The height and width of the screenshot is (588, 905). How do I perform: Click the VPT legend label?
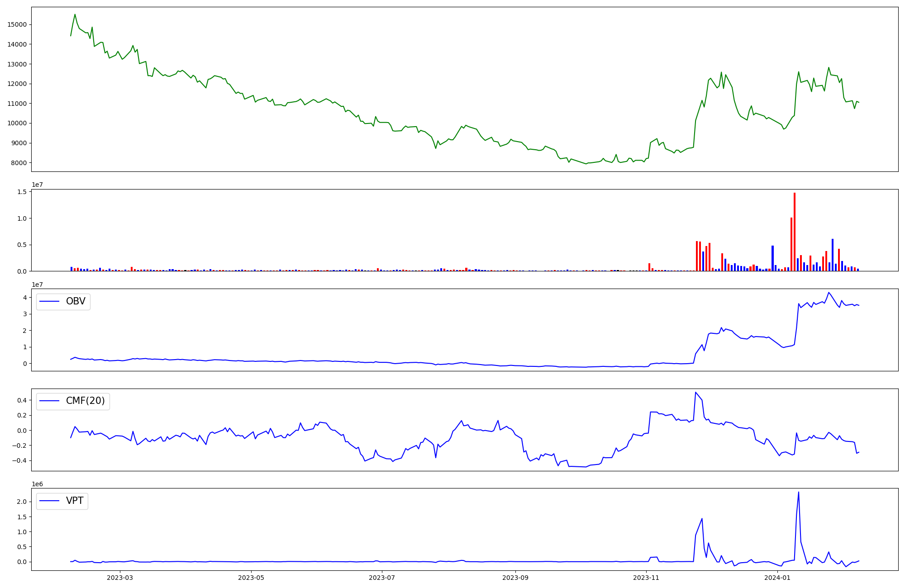click(75, 501)
